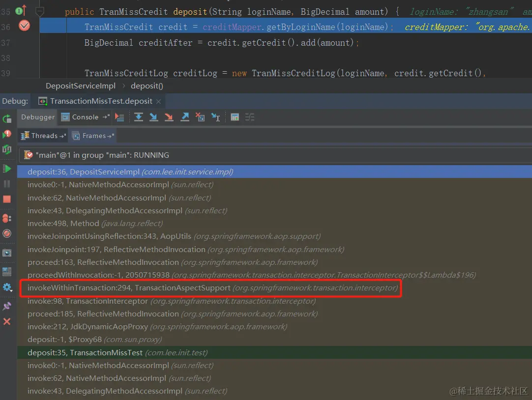Click breakpoint marker on line 36
532x400 pixels.
[x=24, y=26]
